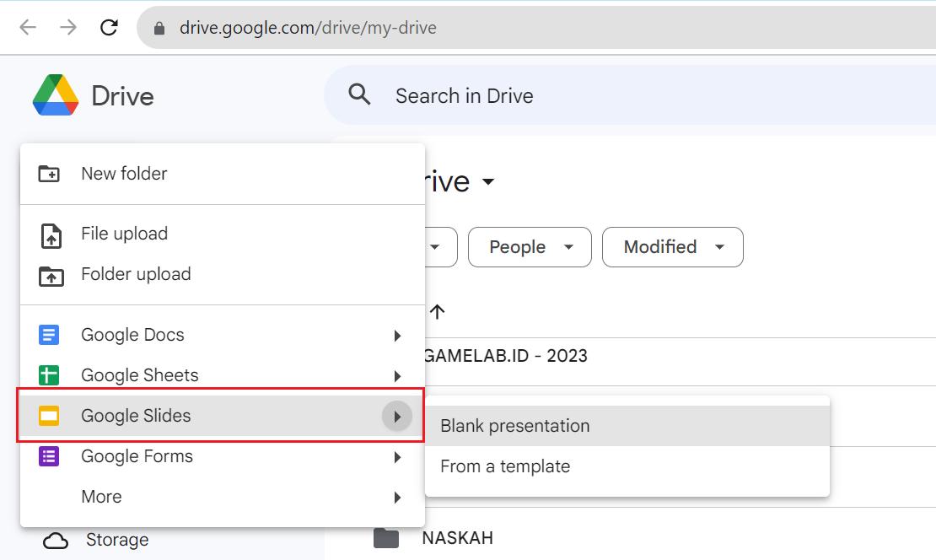Click the Google Slides icon

click(x=49, y=415)
